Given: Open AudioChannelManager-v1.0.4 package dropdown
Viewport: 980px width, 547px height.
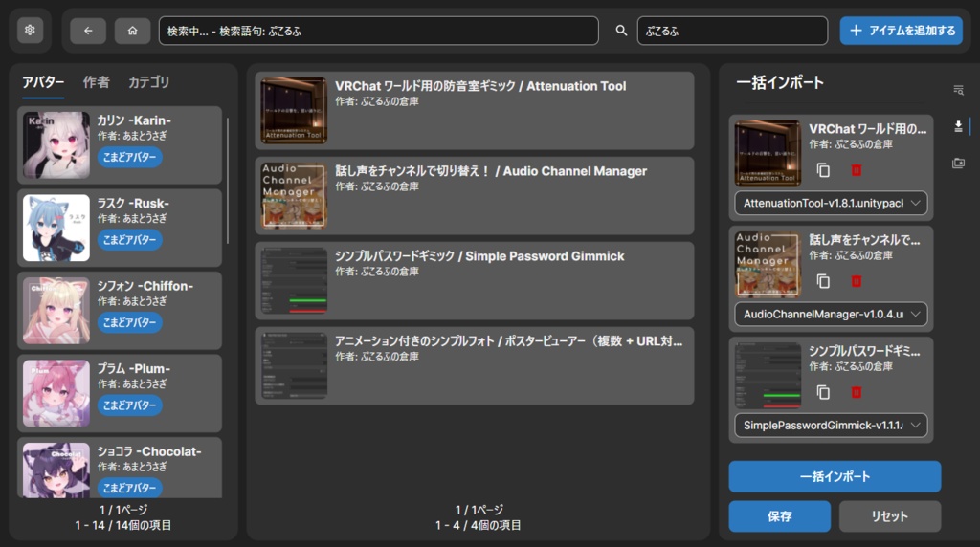Looking at the screenshot, I should [831, 314].
